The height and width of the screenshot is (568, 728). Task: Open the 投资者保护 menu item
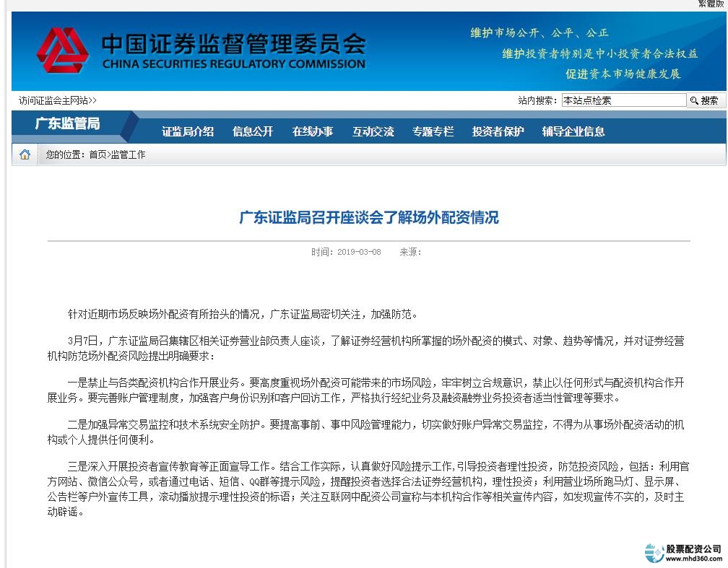click(498, 132)
